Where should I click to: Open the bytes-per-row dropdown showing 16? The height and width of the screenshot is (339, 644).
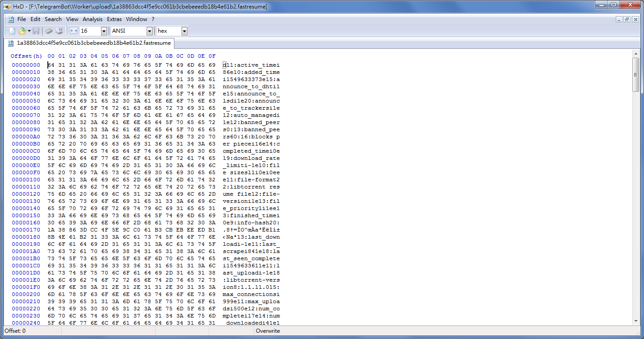coord(104,31)
